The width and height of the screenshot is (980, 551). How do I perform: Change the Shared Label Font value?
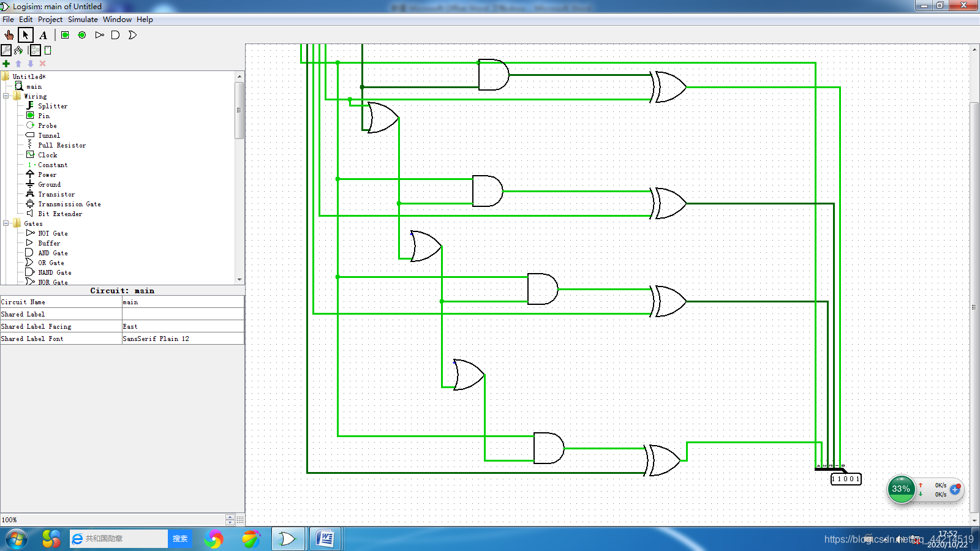(183, 339)
